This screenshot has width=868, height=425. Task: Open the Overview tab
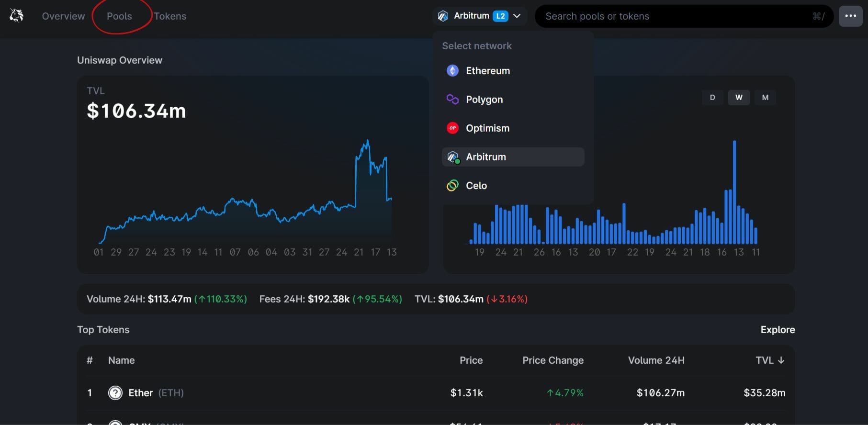63,16
